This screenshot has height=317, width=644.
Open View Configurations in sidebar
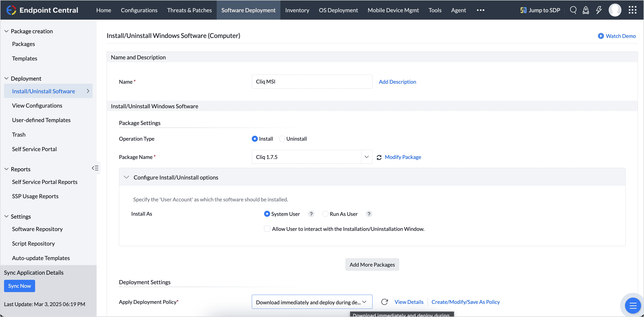click(x=37, y=106)
